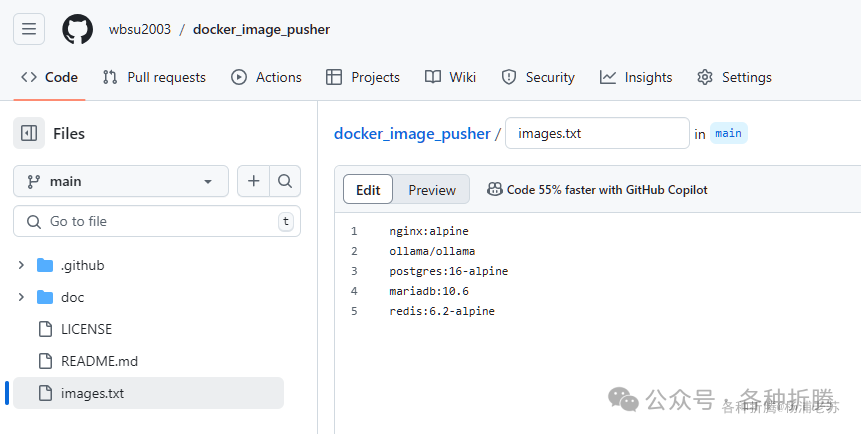The image size is (861, 434).
Task: Edit the images.txt filename field
Action: (597, 133)
